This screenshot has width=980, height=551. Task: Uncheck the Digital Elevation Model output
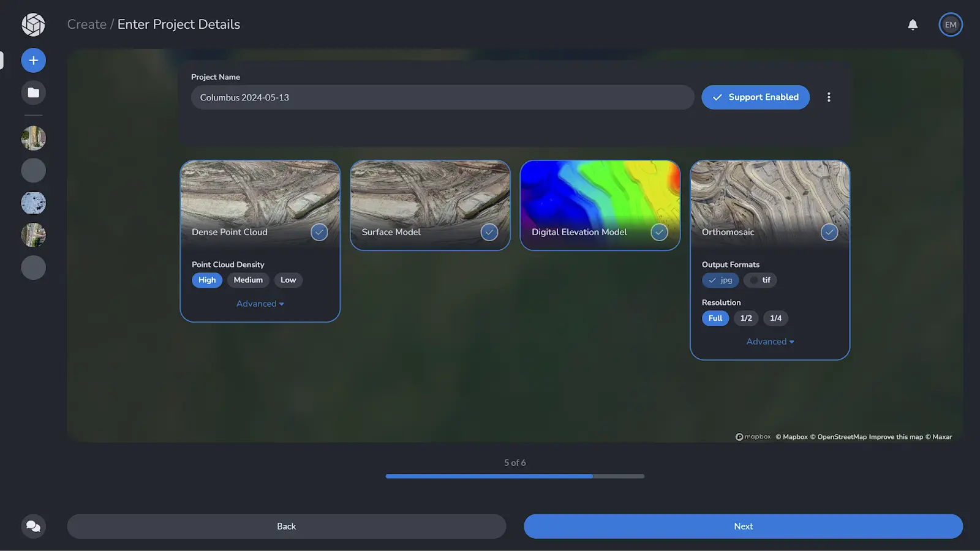click(659, 233)
